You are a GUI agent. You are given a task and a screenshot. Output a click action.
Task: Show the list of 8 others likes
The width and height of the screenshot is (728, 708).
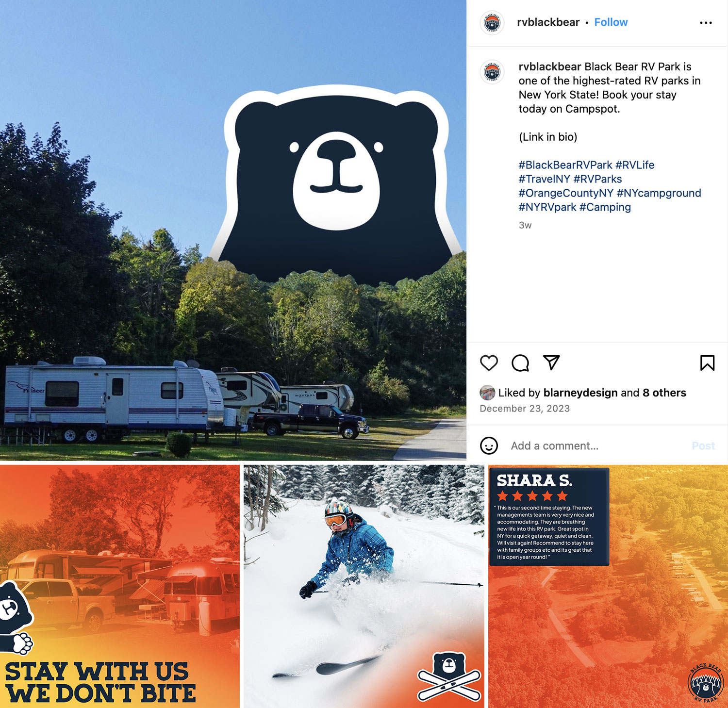click(x=664, y=393)
